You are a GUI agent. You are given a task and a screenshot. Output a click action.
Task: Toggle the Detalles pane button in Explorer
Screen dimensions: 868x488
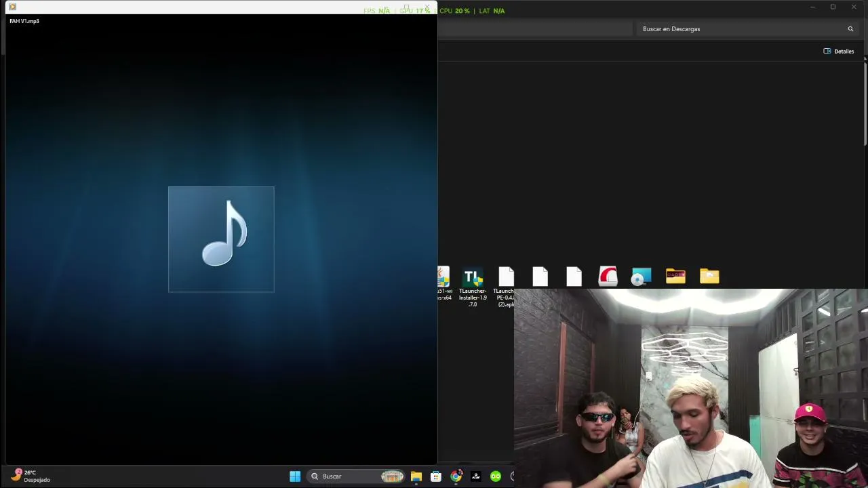[x=839, y=52]
